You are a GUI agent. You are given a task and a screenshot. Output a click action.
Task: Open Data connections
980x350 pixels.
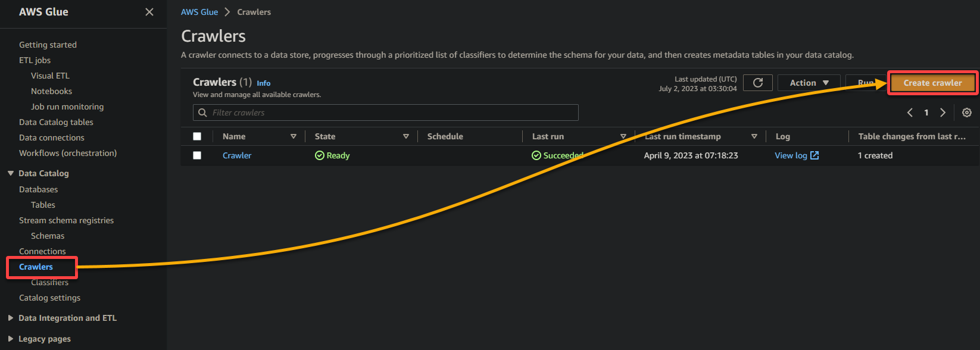coord(52,137)
